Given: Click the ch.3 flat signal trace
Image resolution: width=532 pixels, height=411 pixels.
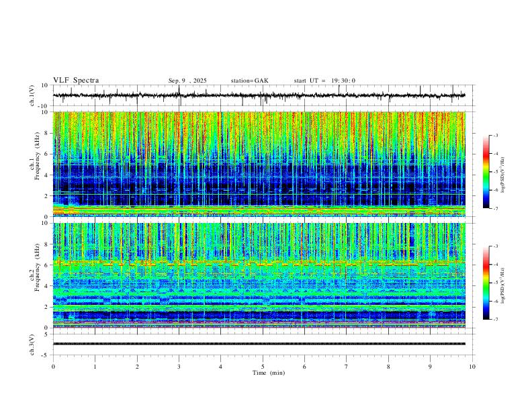Looking at the screenshot, I should click(x=259, y=344).
